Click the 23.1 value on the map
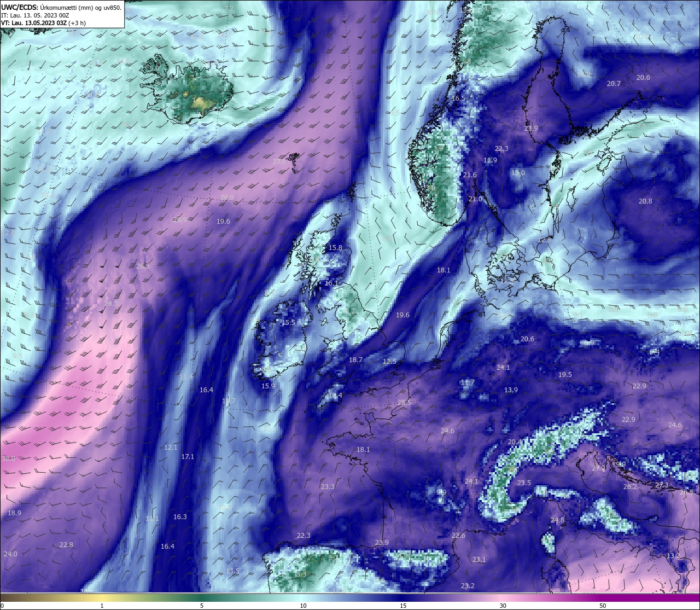The width and height of the screenshot is (700, 610). 479,559
